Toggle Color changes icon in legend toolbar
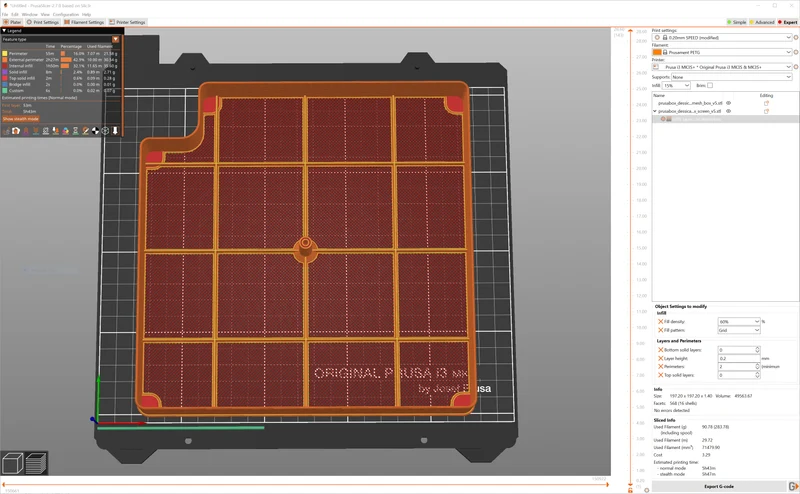This screenshot has width=800, height=494. pyautogui.click(x=66, y=131)
